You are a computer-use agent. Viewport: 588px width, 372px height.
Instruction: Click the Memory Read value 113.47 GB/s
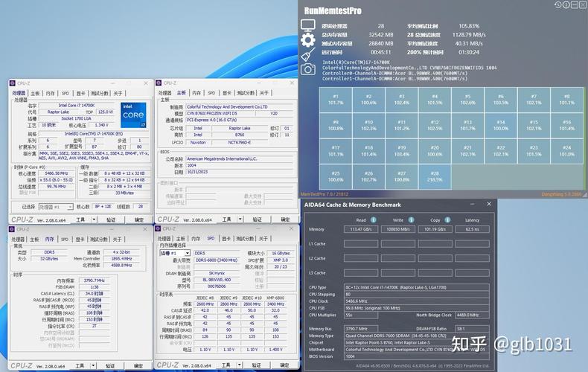(361, 229)
